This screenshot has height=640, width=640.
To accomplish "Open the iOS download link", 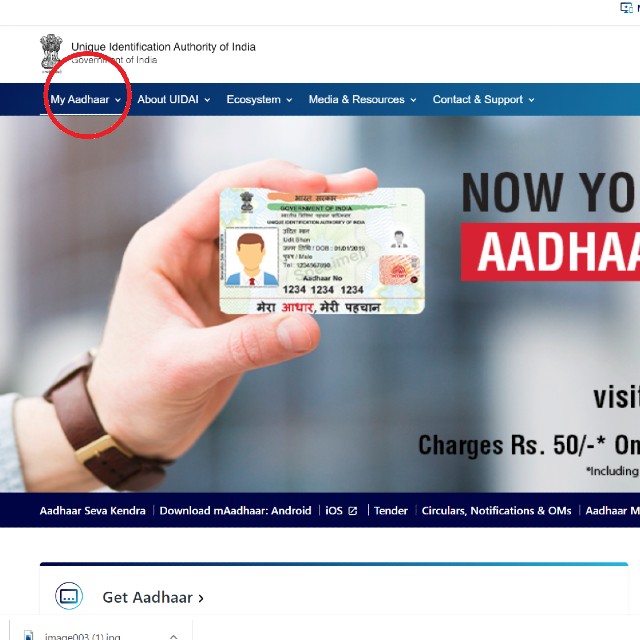I will tap(334, 511).
